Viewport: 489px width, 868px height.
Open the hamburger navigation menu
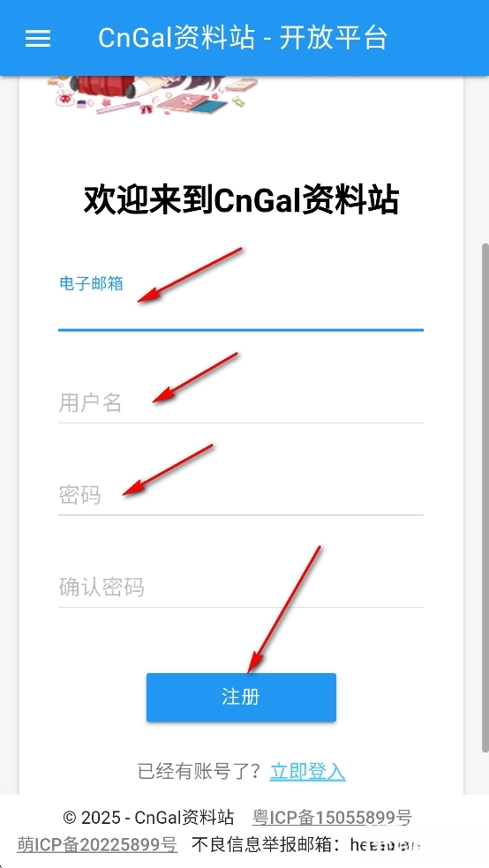pos(38,38)
